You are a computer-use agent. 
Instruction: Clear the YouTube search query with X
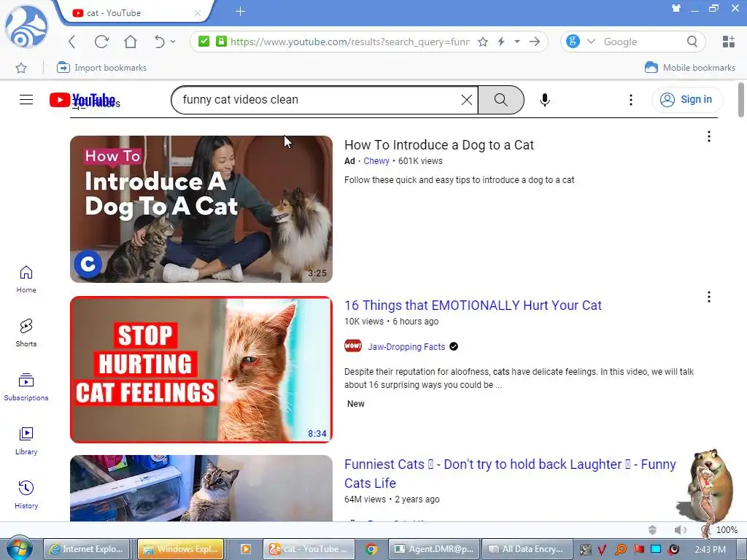click(467, 99)
